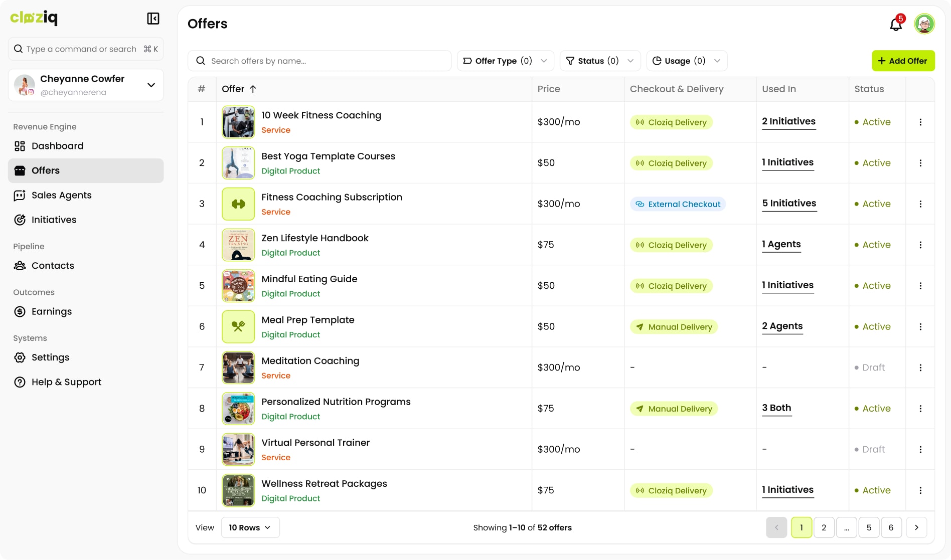
Task: Open Mindful Eating Guide thumbnail
Action: [238, 286]
